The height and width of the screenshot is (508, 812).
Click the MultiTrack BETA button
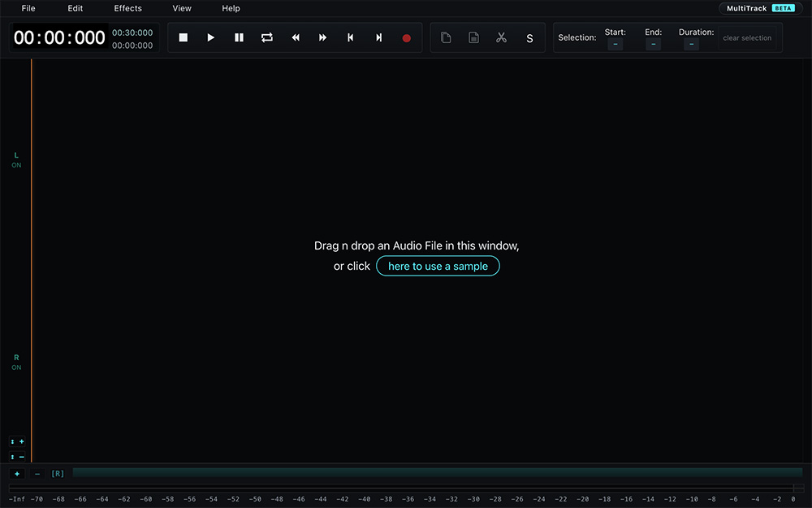tap(760, 8)
